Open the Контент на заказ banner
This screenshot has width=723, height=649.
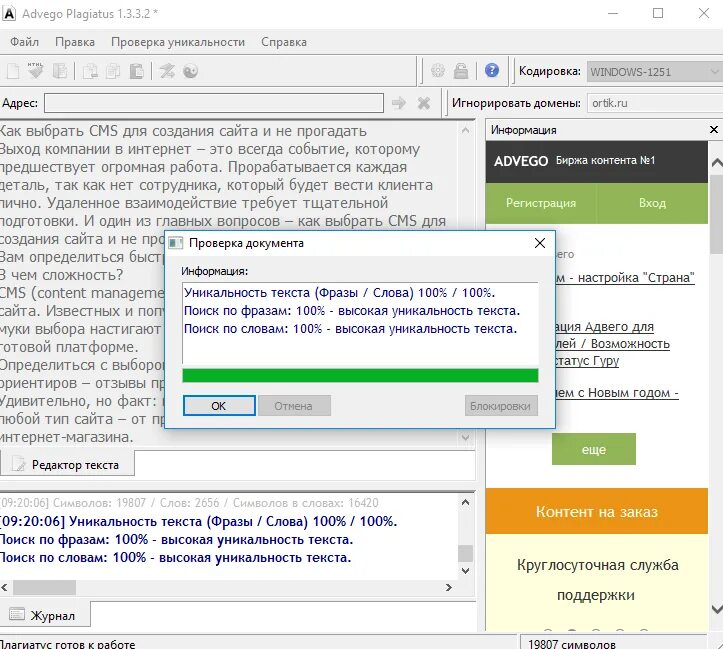click(x=597, y=511)
